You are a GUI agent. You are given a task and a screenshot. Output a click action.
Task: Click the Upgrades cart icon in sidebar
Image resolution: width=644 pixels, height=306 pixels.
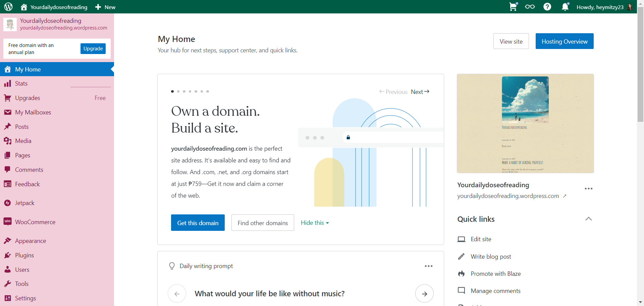(8, 98)
